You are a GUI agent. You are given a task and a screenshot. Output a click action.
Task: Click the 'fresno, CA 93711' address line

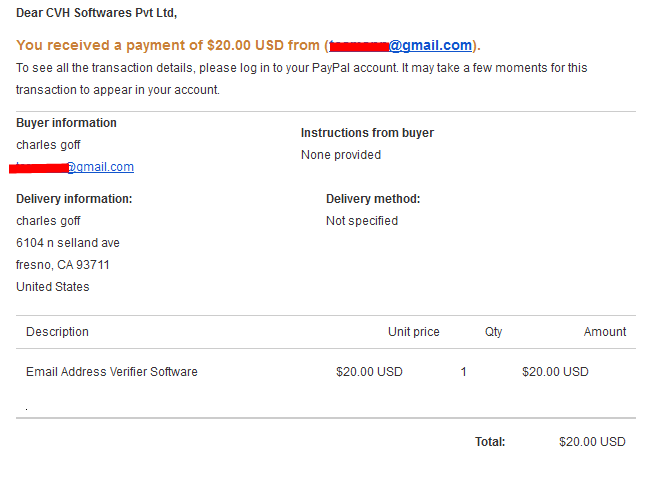pyautogui.click(x=63, y=265)
